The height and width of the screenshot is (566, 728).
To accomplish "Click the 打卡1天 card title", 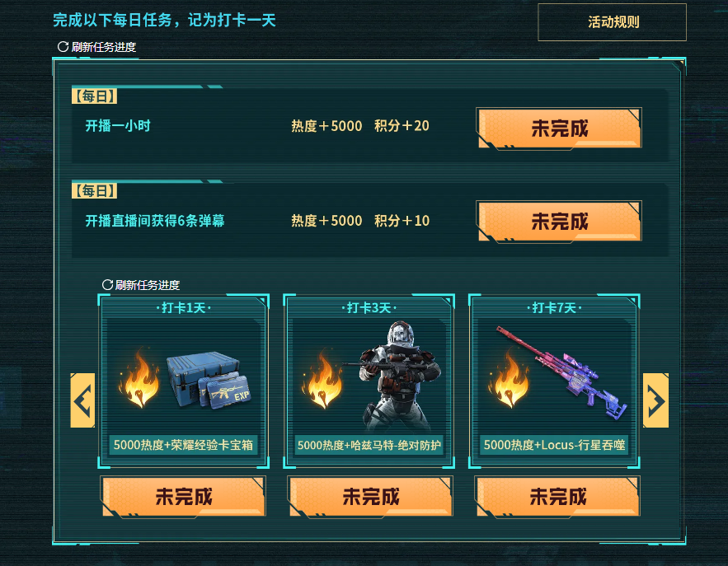I will (184, 308).
